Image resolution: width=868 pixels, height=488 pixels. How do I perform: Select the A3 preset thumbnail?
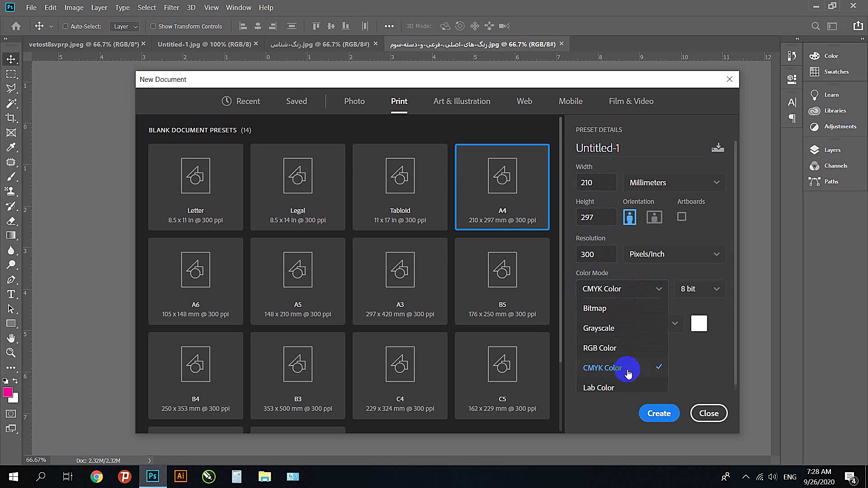click(400, 281)
